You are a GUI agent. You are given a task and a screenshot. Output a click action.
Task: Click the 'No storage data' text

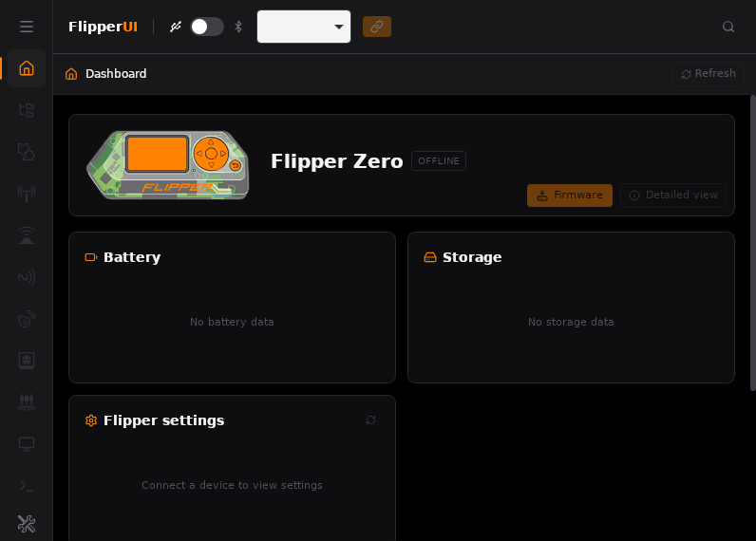(x=571, y=322)
